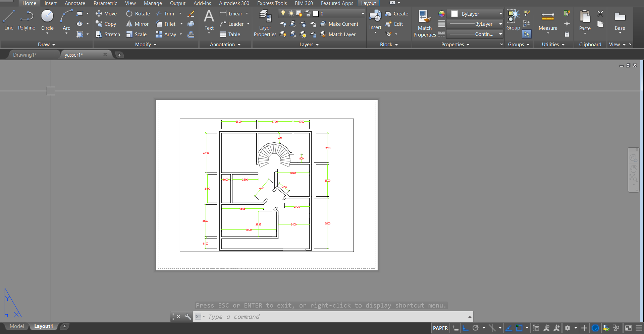
Task: Select the Line drawing tool
Action: (x=8, y=20)
